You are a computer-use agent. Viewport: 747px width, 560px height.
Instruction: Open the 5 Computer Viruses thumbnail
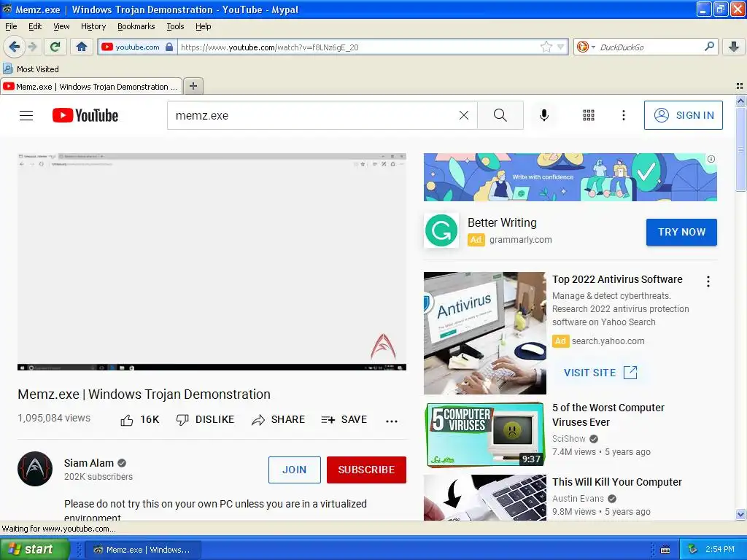pyautogui.click(x=484, y=435)
